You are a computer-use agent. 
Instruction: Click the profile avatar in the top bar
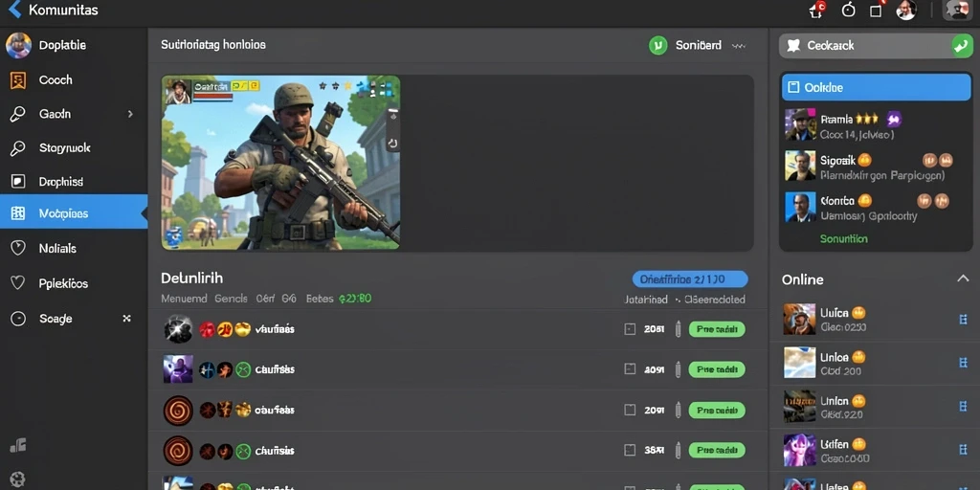tap(906, 10)
